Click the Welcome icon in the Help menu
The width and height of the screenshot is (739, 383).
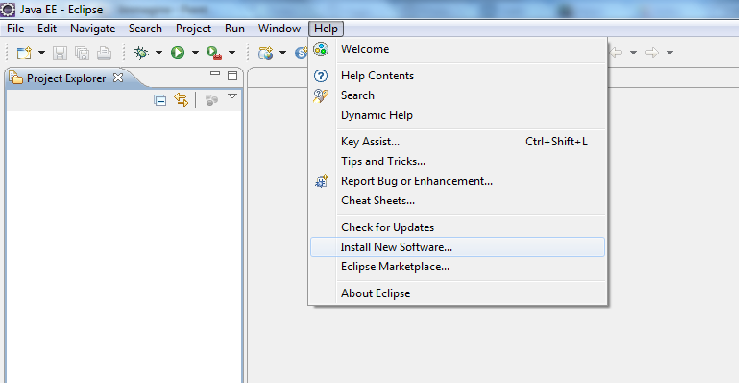point(321,49)
